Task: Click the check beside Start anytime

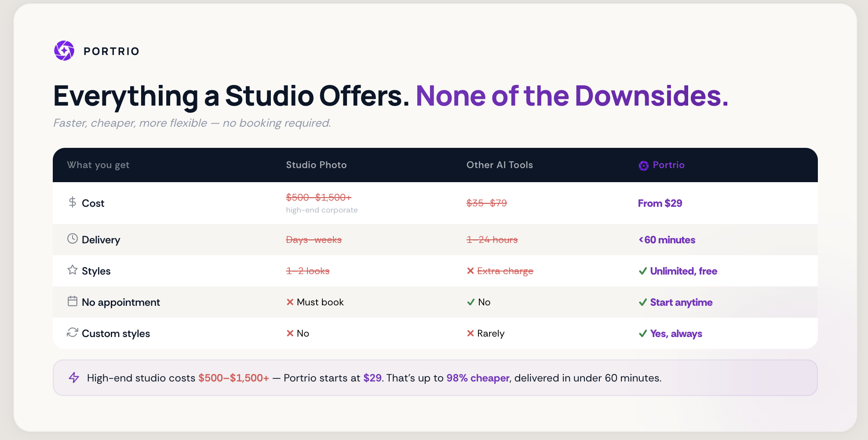Action: point(643,302)
